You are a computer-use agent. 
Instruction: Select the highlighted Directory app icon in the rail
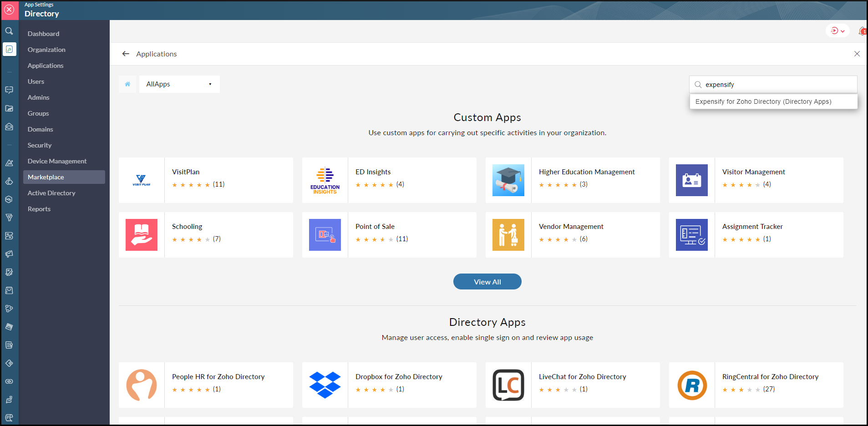pyautogui.click(x=10, y=49)
